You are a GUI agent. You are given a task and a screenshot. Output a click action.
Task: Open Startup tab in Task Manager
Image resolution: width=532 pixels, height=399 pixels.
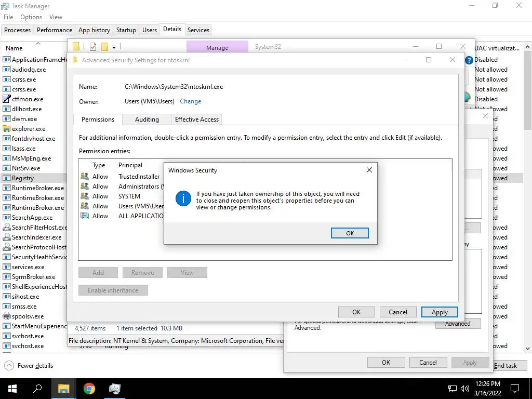click(126, 30)
